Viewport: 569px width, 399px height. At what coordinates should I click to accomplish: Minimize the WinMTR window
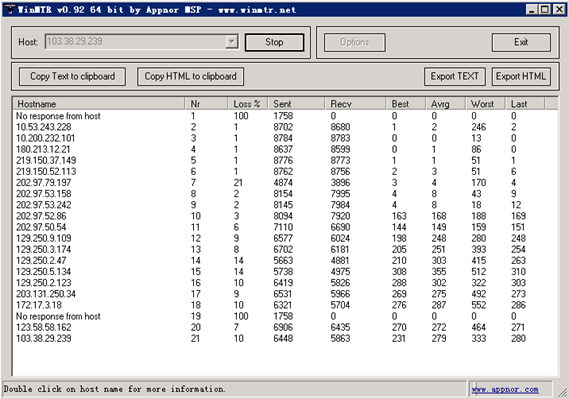click(x=532, y=9)
